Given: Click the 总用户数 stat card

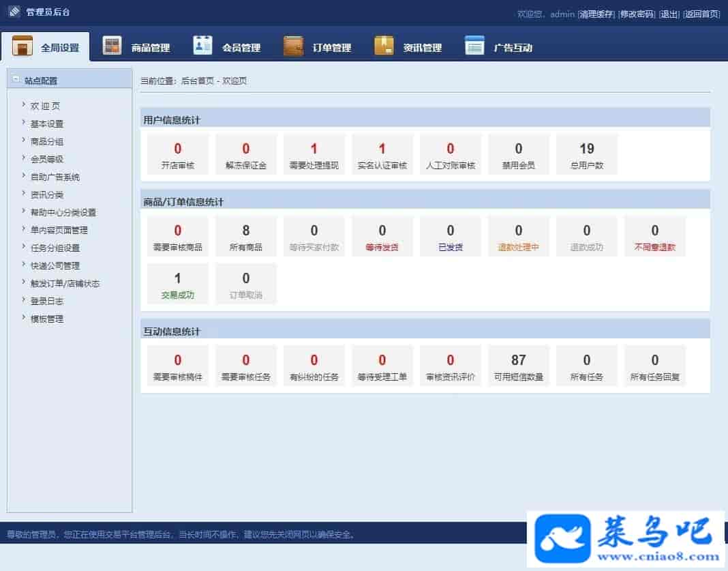Looking at the screenshot, I should [587, 155].
